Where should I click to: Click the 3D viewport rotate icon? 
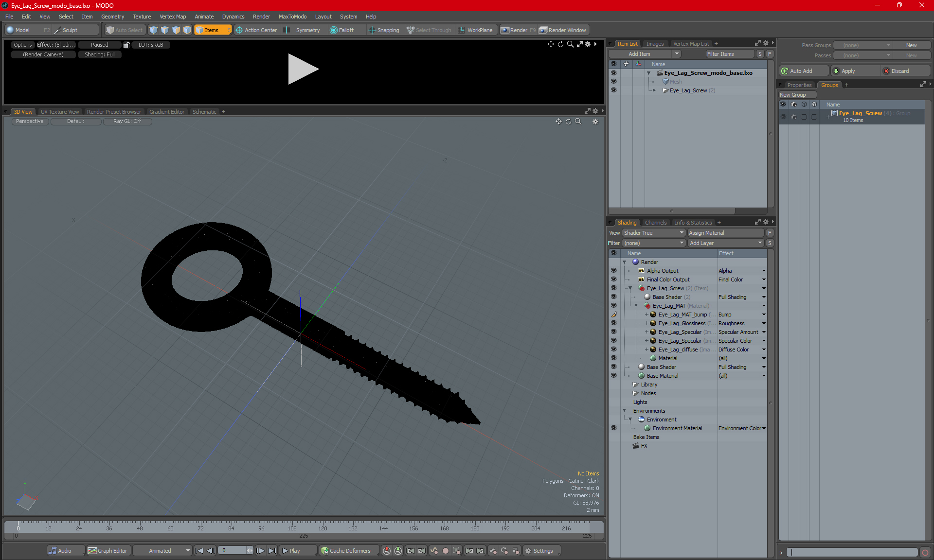[568, 122]
